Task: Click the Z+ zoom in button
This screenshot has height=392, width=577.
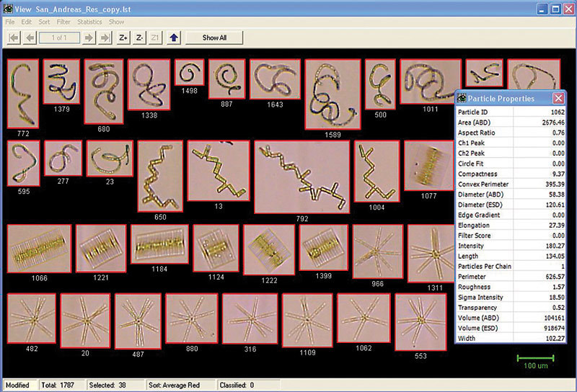Action: (123, 37)
